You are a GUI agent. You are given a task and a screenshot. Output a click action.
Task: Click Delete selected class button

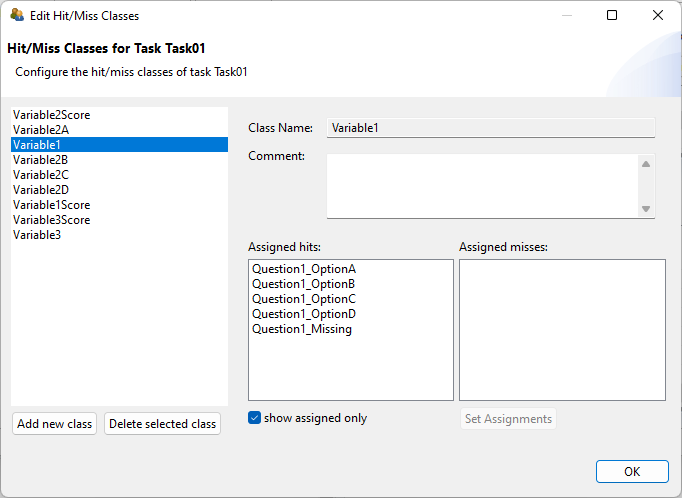(x=162, y=424)
